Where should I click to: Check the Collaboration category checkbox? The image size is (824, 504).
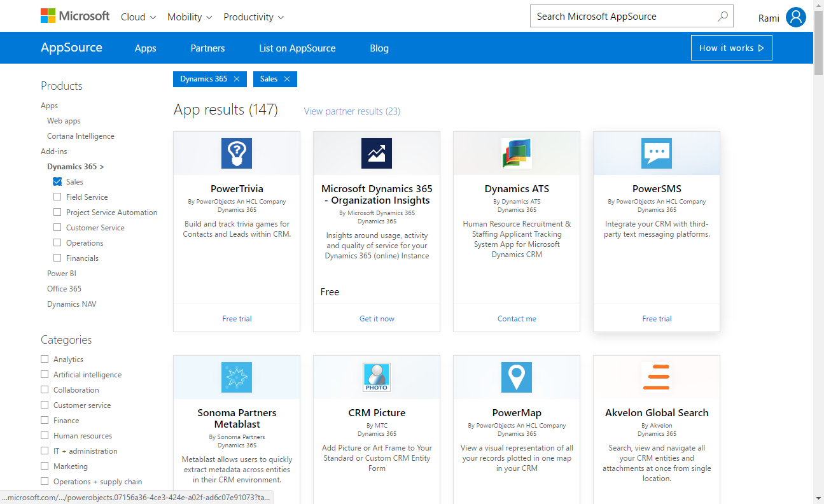click(45, 390)
